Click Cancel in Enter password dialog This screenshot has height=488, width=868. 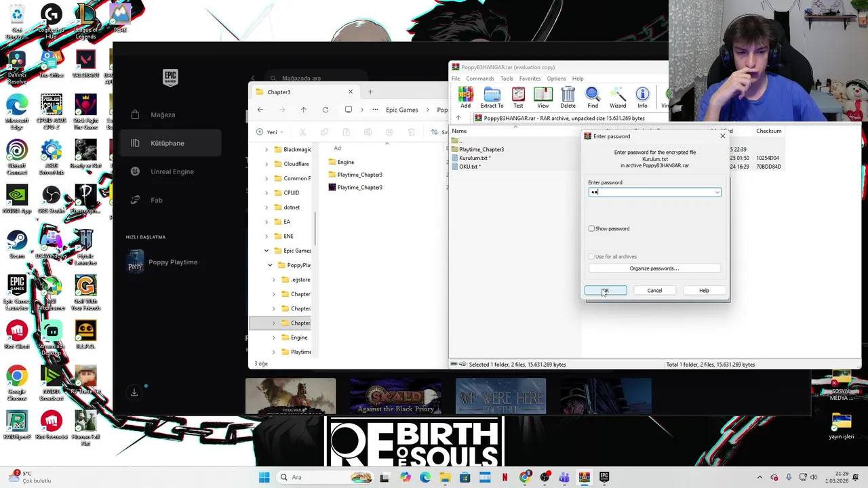(654, 291)
